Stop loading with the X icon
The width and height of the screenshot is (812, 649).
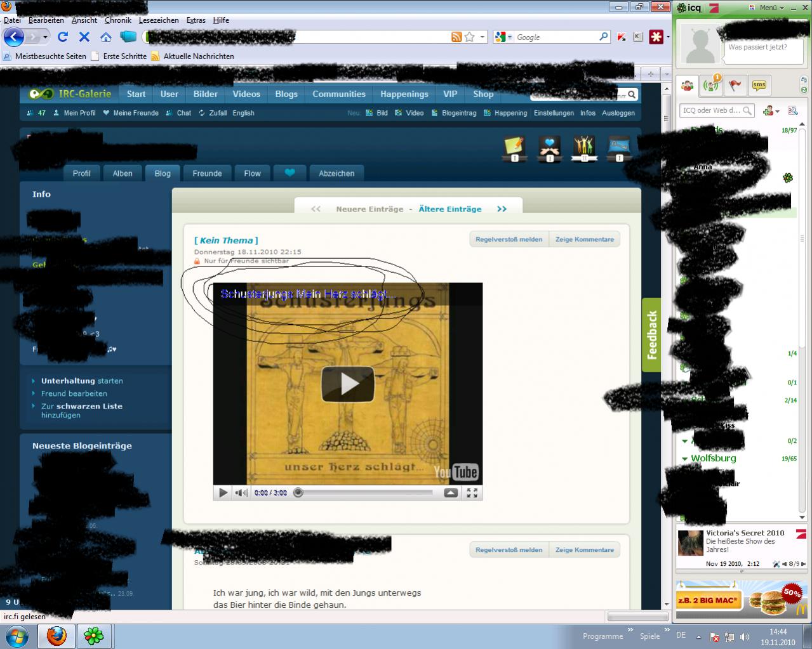click(x=84, y=37)
